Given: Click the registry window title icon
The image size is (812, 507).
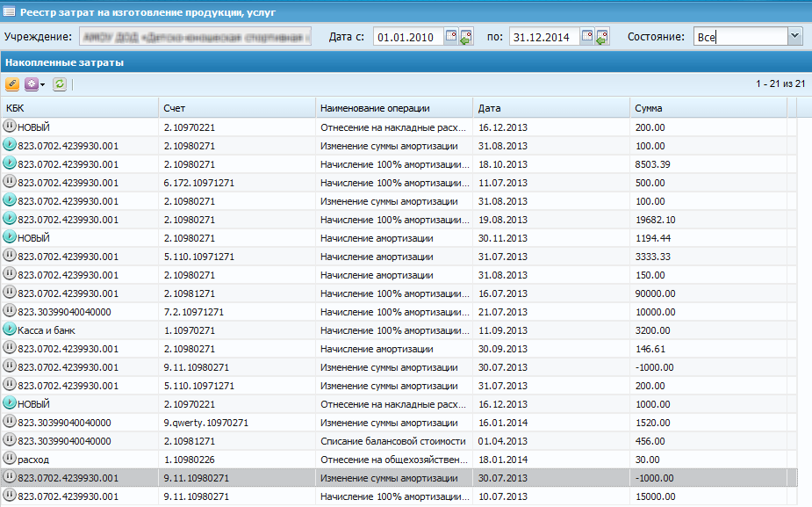Looking at the screenshot, I should pos(9,11).
